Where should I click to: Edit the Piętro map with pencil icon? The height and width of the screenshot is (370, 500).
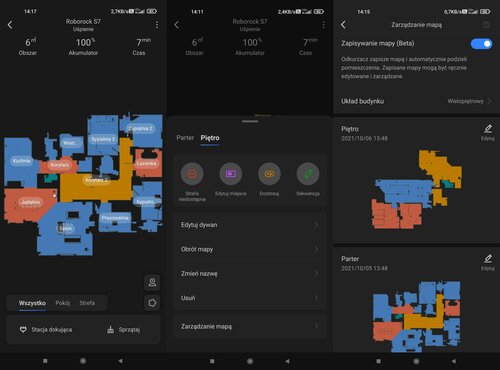click(x=488, y=132)
